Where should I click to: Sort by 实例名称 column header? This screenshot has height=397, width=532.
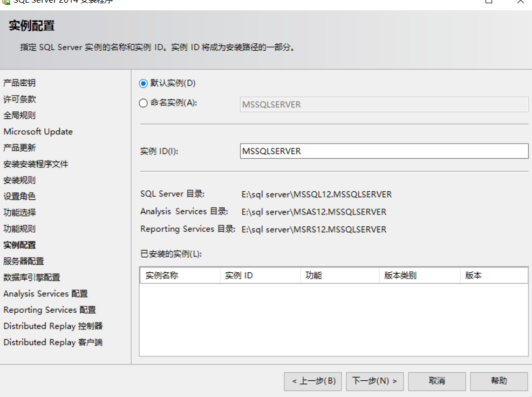click(x=180, y=275)
